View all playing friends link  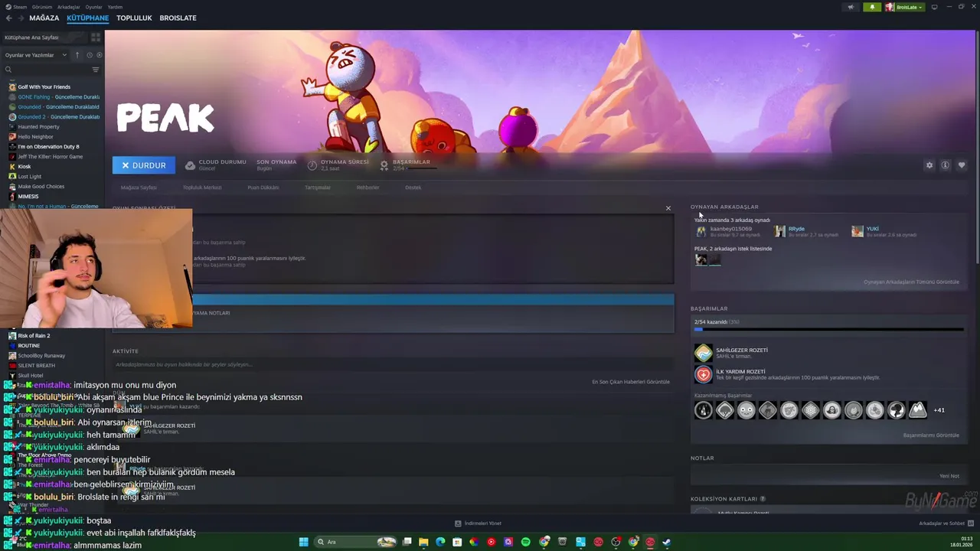[x=911, y=282]
